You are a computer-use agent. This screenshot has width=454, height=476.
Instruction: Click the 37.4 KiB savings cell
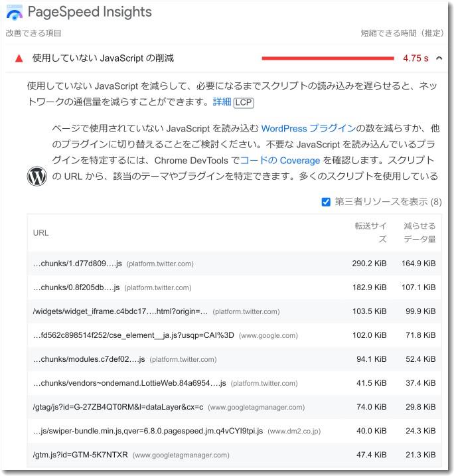coord(421,383)
